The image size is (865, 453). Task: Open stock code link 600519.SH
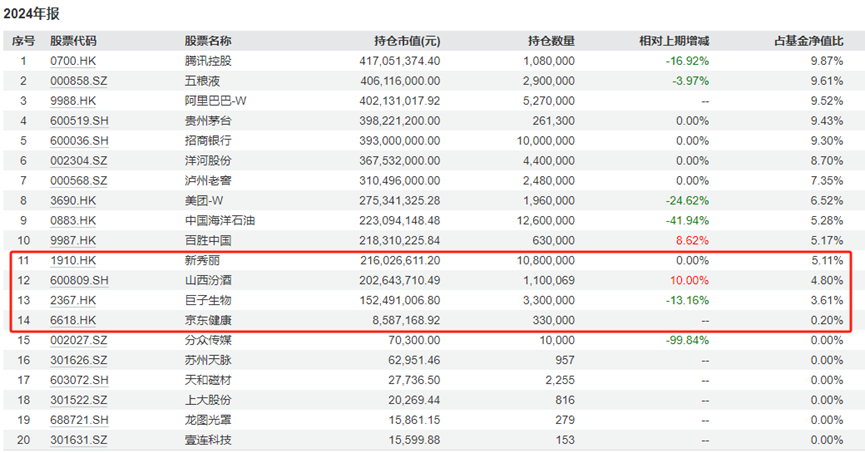79,121
